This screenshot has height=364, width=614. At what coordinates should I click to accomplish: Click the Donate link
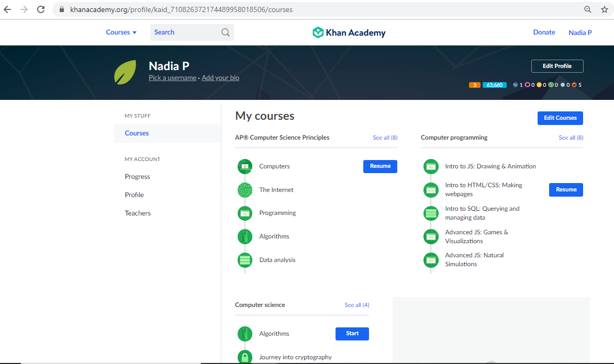pyautogui.click(x=544, y=32)
